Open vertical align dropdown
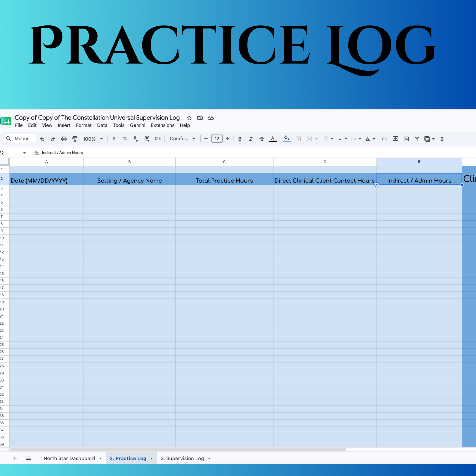 click(x=342, y=139)
